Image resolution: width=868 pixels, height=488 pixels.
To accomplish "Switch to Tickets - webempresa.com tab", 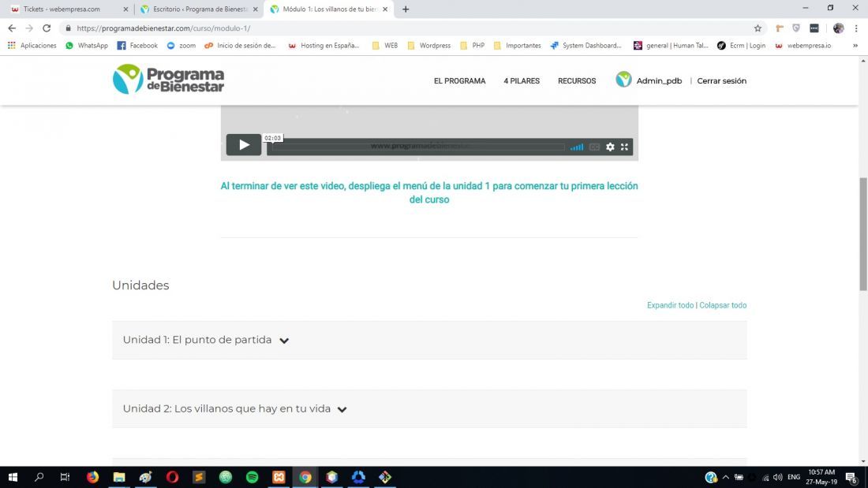I will tap(62, 9).
